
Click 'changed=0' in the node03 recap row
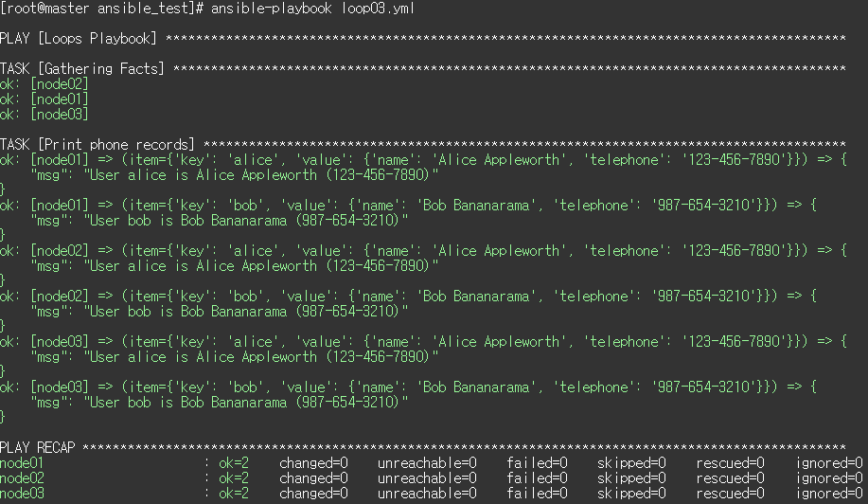pyautogui.click(x=314, y=493)
